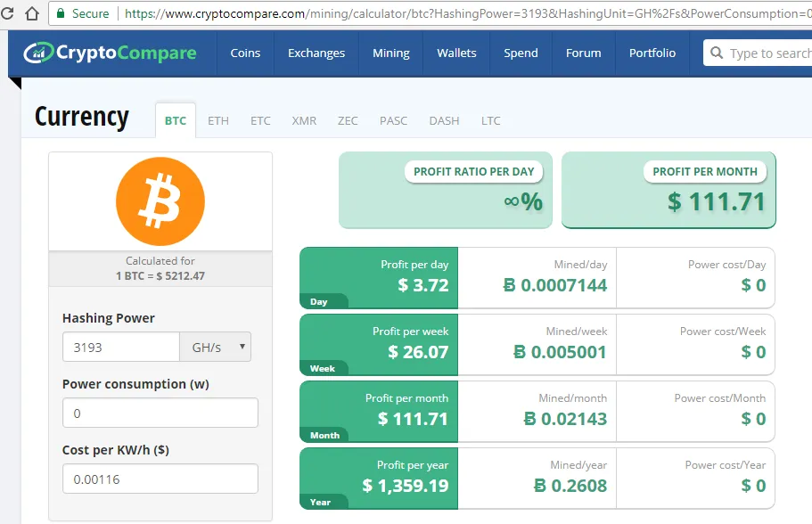Image resolution: width=812 pixels, height=524 pixels.
Task: Switch to the DASH currency tab
Action: point(444,120)
